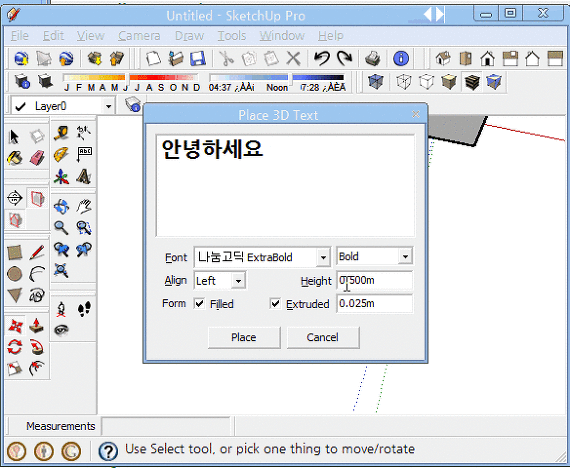
Task: Open the File menu
Action: pyautogui.click(x=20, y=36)
